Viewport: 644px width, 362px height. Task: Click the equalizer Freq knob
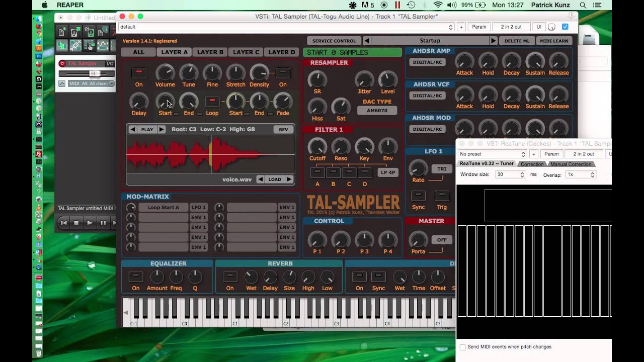coord(176,277)
